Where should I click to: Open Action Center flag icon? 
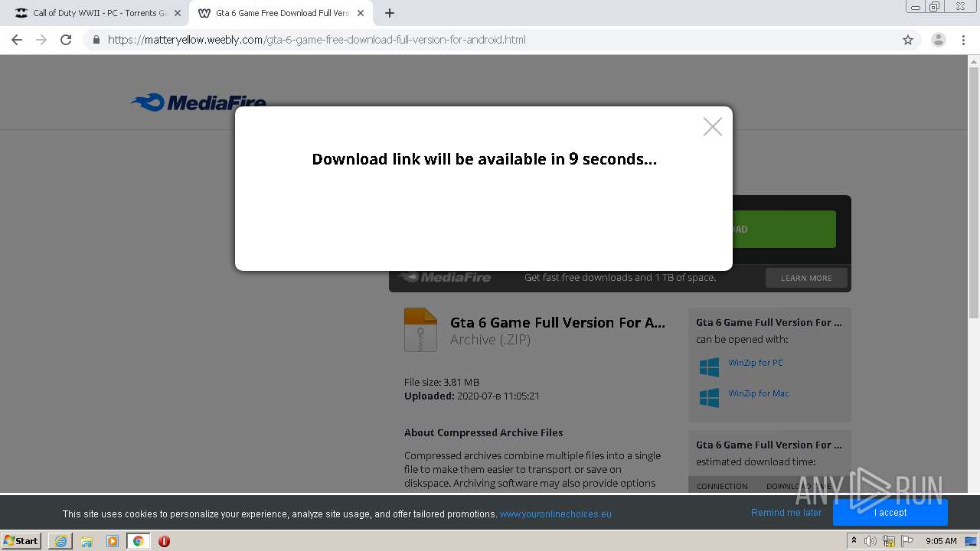[907, 541]
